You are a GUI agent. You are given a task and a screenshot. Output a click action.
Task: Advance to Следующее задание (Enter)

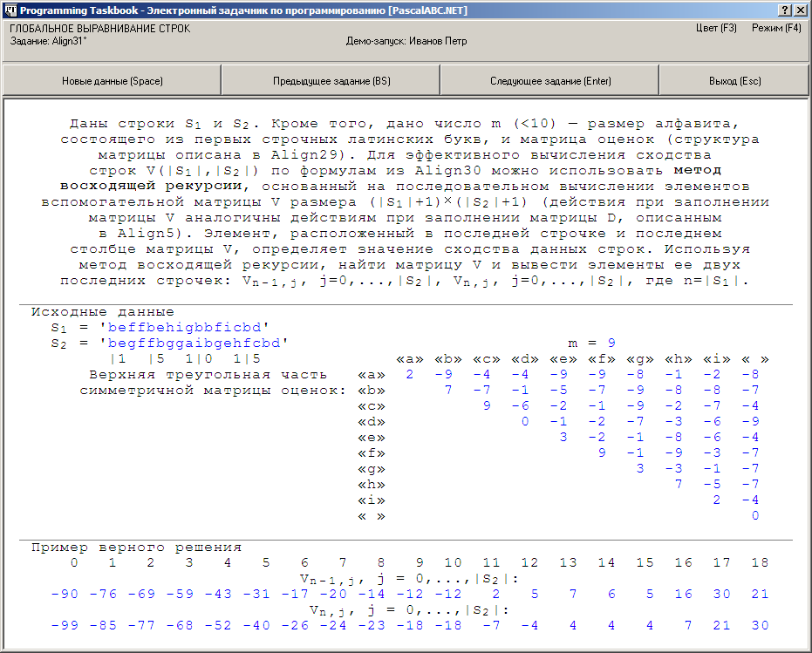[550, 81]
